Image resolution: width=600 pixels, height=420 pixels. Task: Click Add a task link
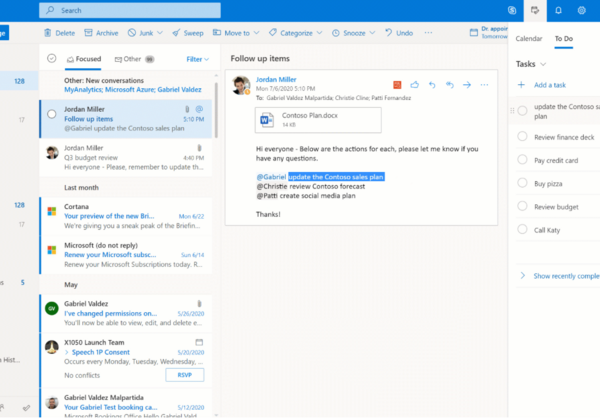(550, 85)
